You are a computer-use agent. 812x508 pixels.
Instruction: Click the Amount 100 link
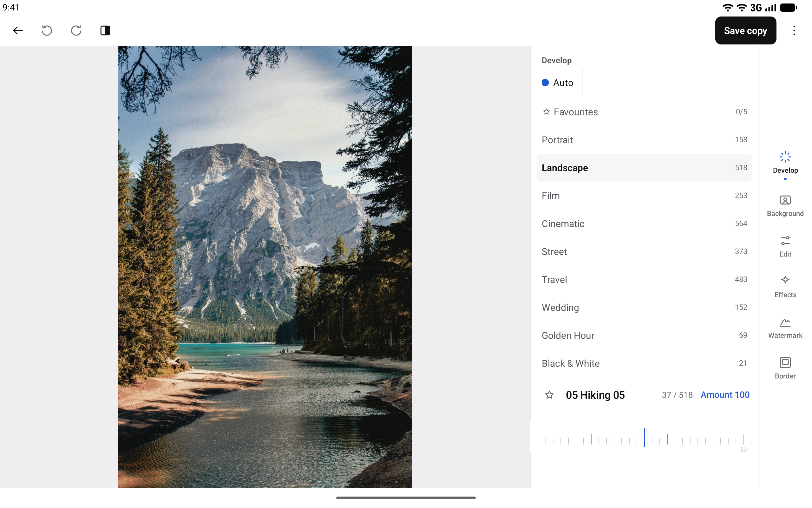pos(725,395)
